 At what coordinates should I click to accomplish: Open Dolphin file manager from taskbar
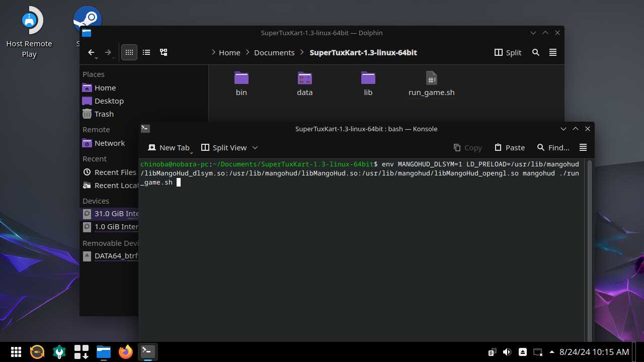coord(104,351)
